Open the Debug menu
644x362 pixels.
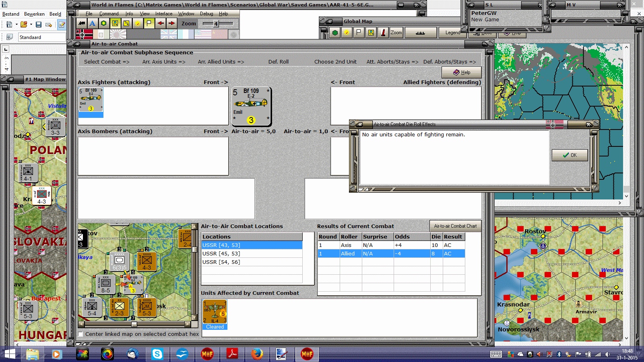pos(206,14)
